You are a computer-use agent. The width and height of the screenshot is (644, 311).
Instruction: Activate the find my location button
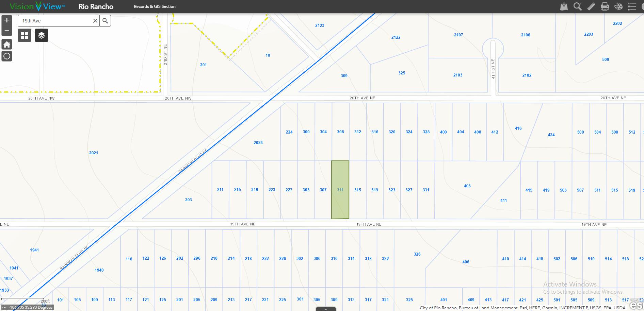7,56
